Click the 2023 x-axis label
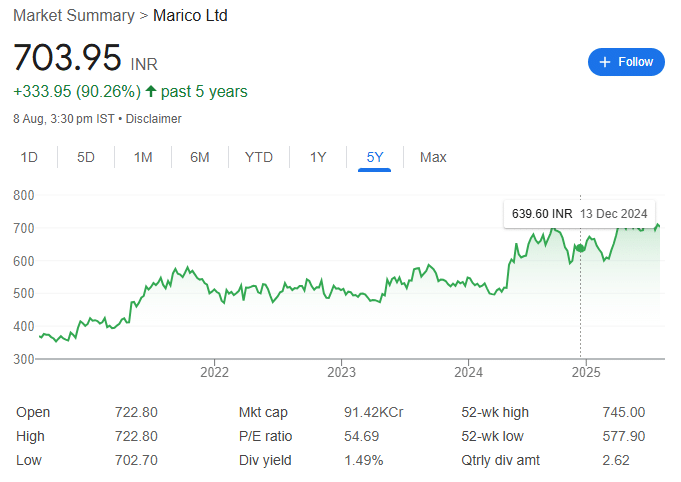This screenshot has height=482, width=681. coord(341,373)
